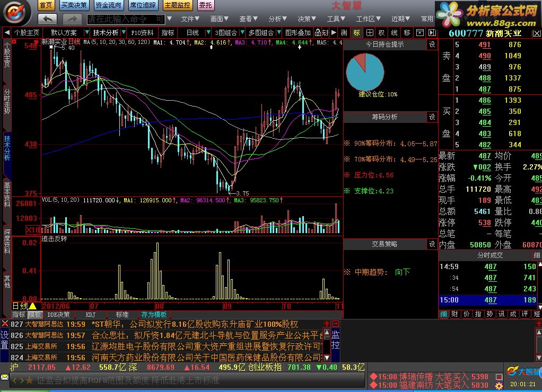
Task: Click the forward arrow navigation button
Action: tap(72, 19)
